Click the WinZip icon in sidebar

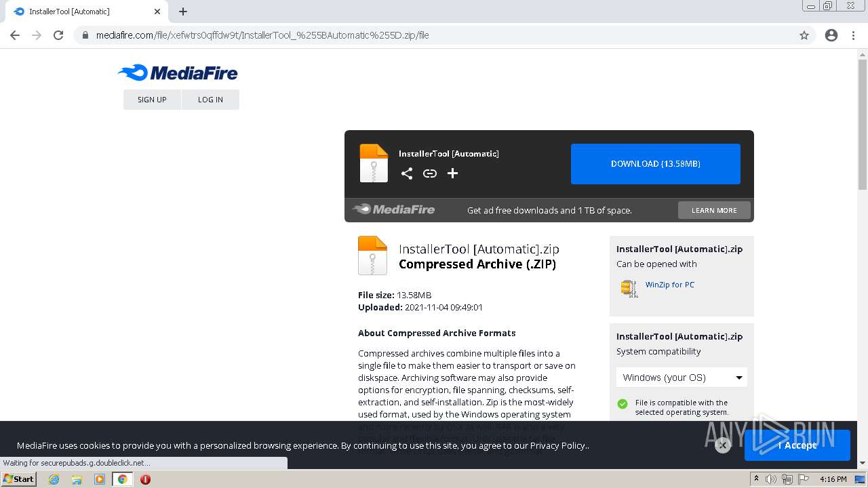click(629, 288)
